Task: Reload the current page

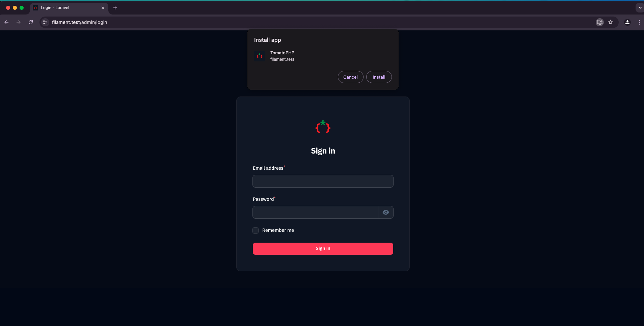Action: click(x=31, y=22)
